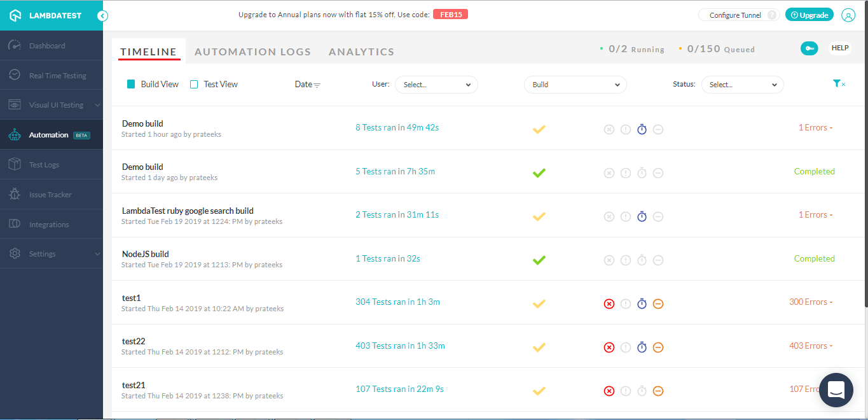The width and height of the screenshot is (868, 420).
Task: Clear filters using the funnel icon
Action: [839, 84]
